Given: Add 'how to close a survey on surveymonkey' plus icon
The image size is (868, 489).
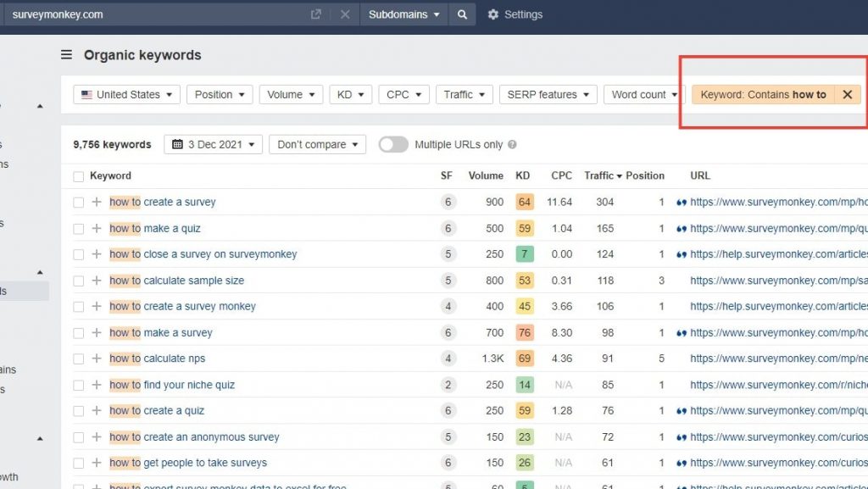Looking at the screenshot, I should [97, 254].
